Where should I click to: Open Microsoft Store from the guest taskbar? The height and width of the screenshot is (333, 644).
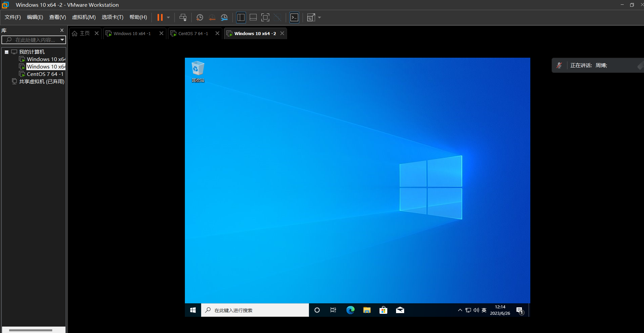(x=383, y=310)
